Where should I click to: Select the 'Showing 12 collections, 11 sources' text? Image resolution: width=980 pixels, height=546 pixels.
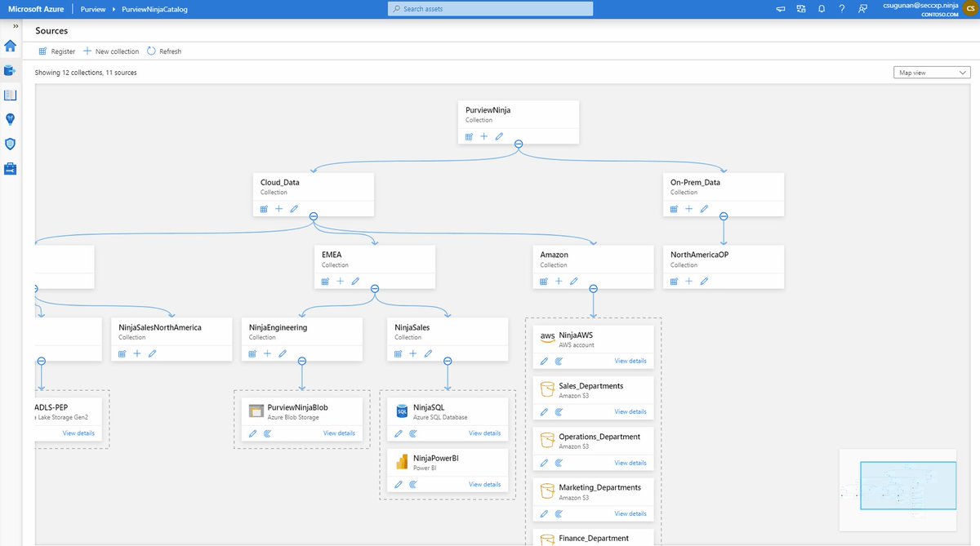tap(86, 73)
